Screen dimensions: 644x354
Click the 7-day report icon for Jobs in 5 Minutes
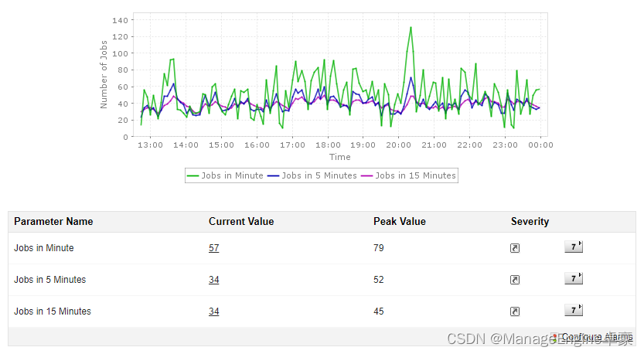pyautogui.click(x=574, y=278)
